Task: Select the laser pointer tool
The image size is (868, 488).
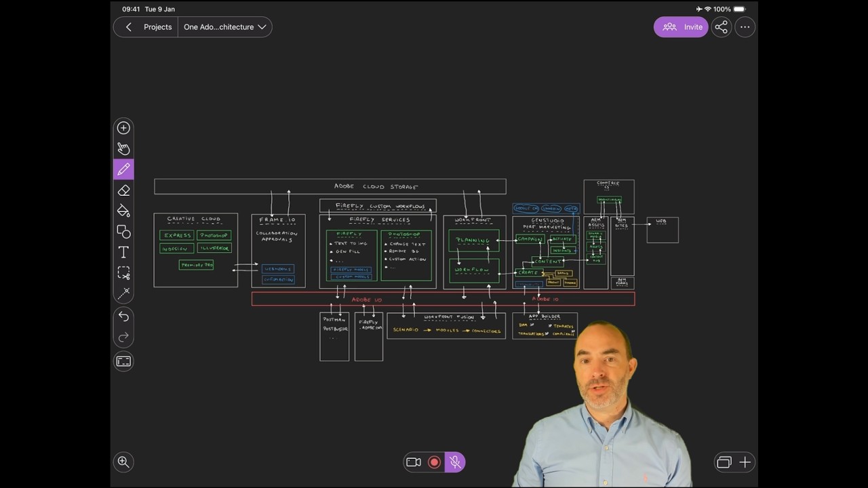Action: (123, 293)
